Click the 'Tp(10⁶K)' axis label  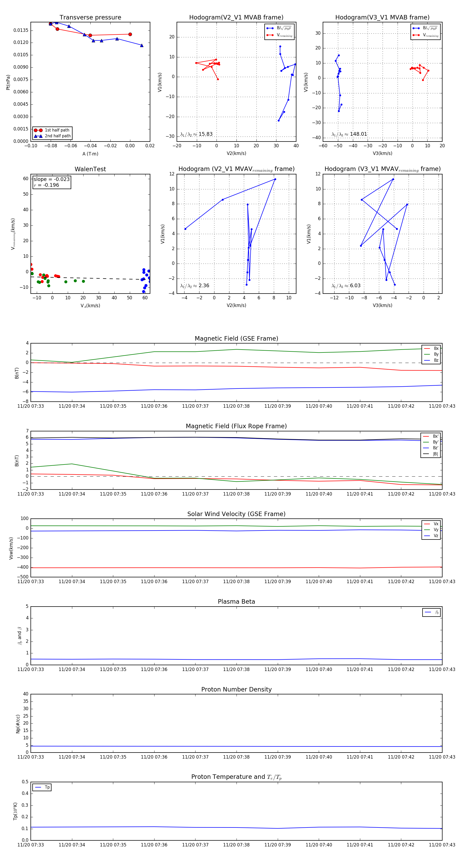pos(15,811)
